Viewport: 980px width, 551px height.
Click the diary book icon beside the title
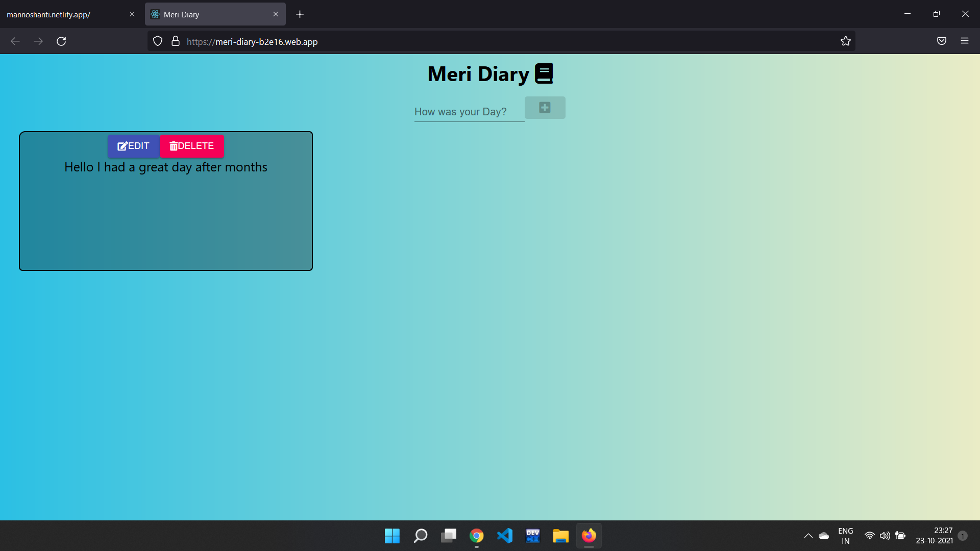click(544, 74)
